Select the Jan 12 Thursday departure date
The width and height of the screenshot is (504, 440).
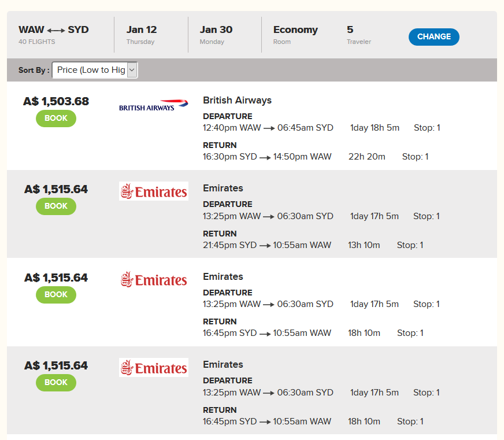pyautogui.click(x=142, y=35)
